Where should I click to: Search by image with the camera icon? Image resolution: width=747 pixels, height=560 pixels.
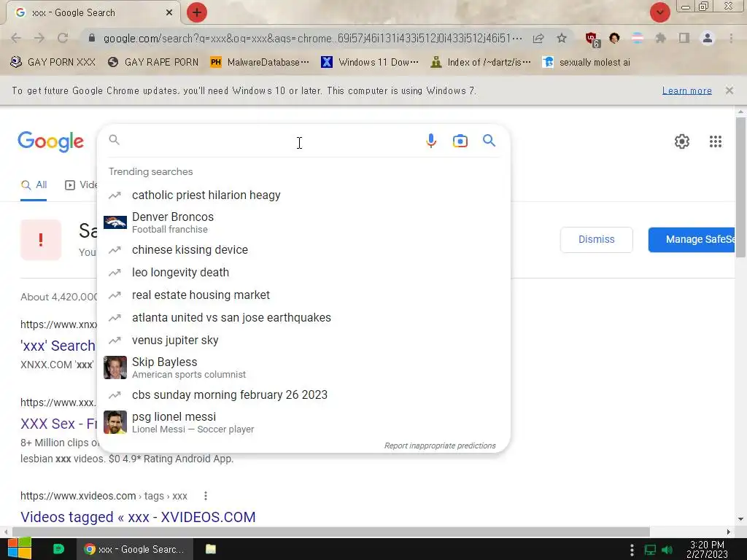[x=460, y=141]
